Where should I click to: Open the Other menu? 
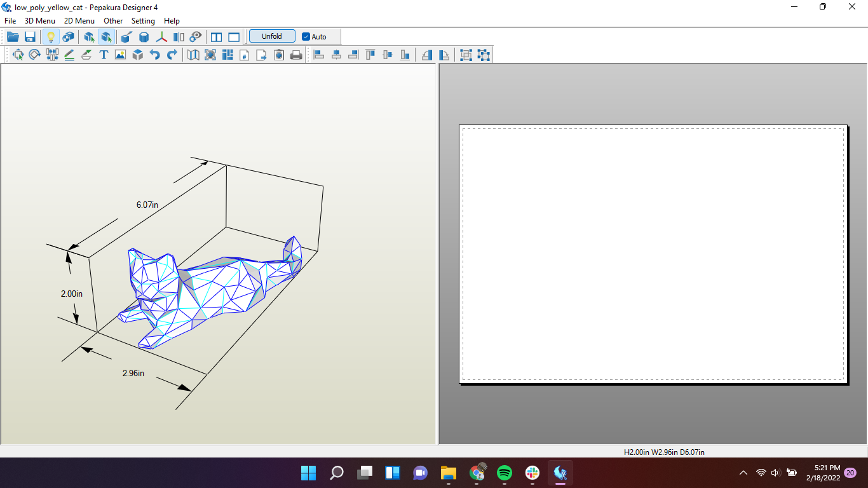[113, 20]
